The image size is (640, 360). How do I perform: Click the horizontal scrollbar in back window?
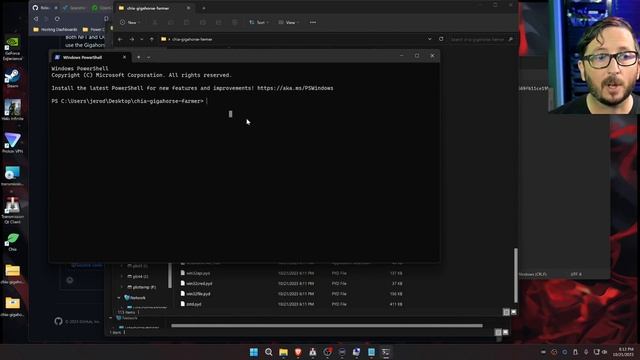click(327, 326)
